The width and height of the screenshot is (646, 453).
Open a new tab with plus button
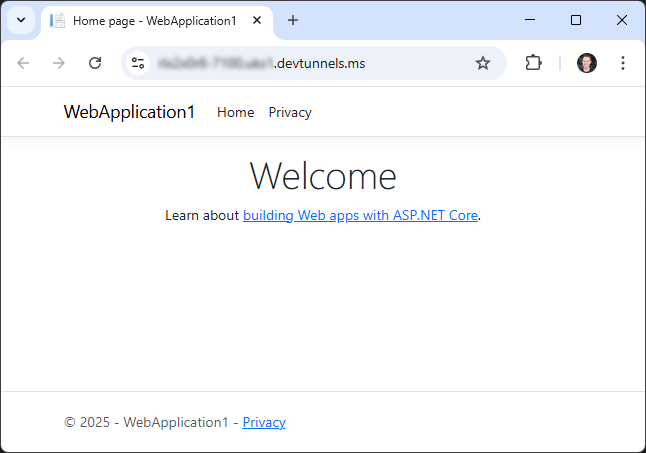point(293,20)
